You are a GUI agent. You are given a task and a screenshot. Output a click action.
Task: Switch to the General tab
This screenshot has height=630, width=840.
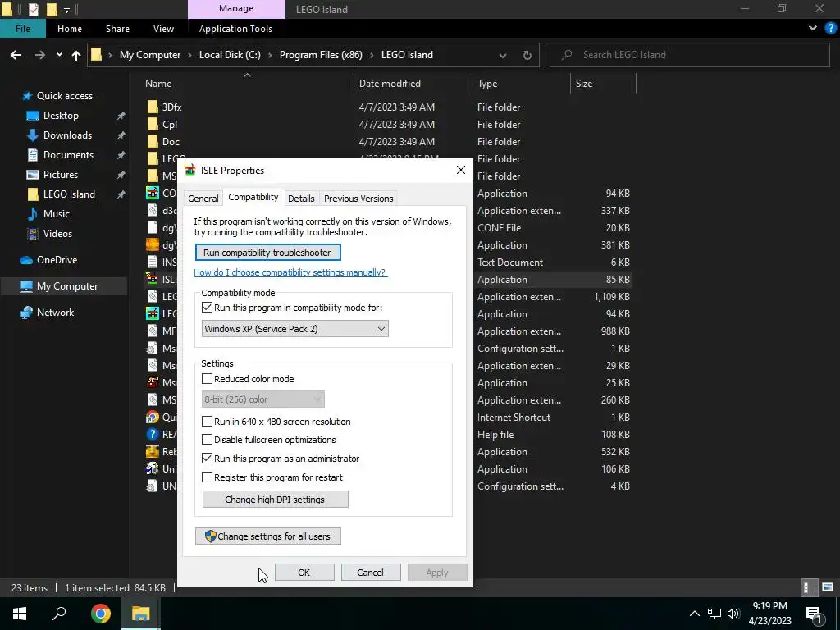pyautogui.click(x=203, y=199)
